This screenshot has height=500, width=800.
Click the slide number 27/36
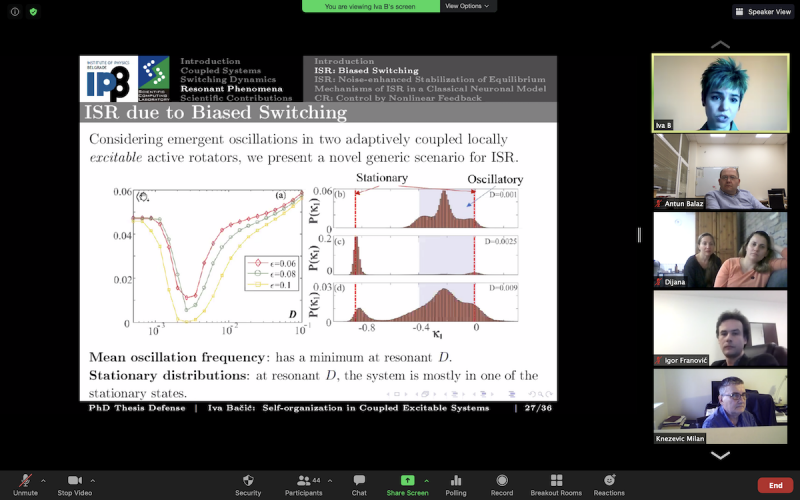(538, 408)
